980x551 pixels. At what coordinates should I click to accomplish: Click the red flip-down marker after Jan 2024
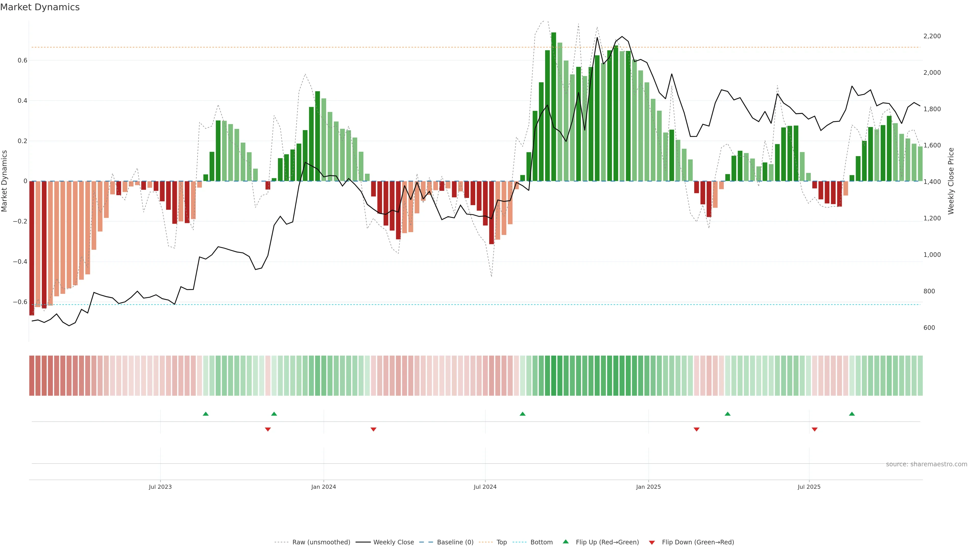click(374, 429)
